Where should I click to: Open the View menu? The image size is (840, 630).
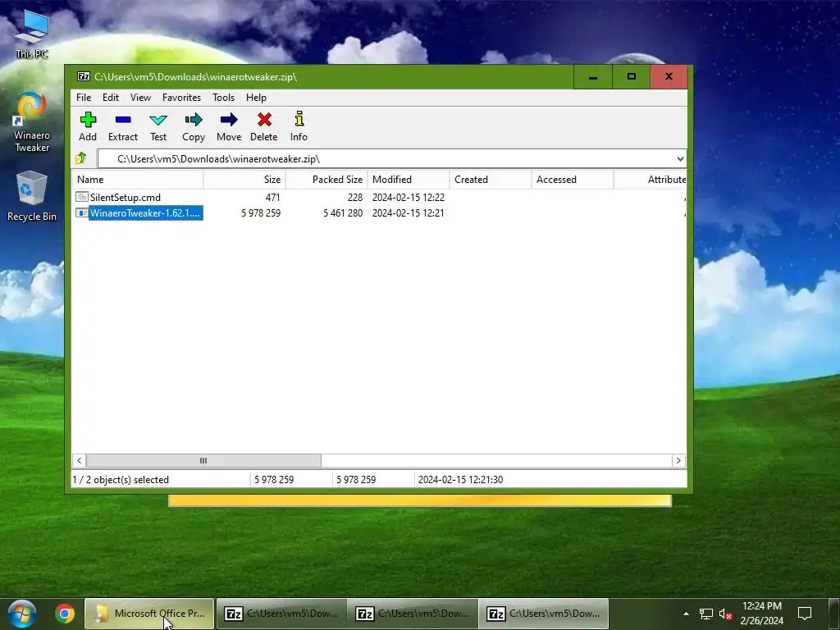tap(140, 98)
